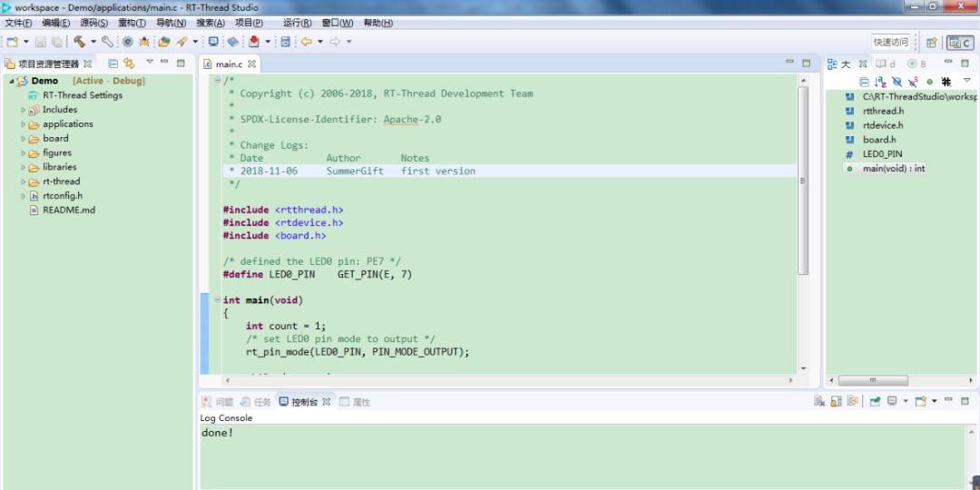Viewport: 980px width, 490px height.
Task: Open the 项目(P) menu
Action: (x=249, y=23)
